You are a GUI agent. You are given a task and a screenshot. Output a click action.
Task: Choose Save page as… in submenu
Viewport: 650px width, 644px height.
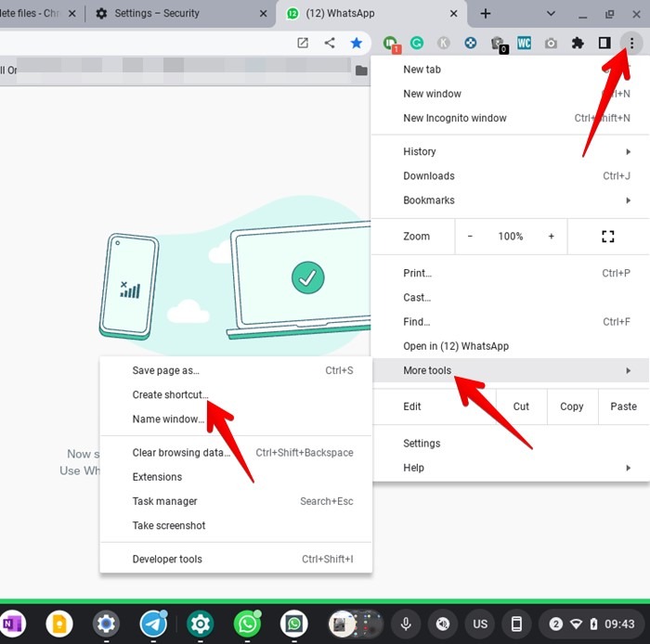point(236,370)
